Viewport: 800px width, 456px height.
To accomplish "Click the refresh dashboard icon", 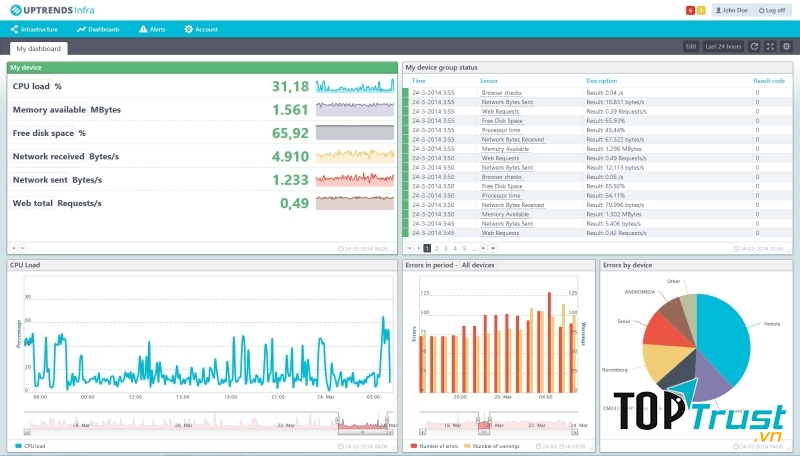I will 755,46.
